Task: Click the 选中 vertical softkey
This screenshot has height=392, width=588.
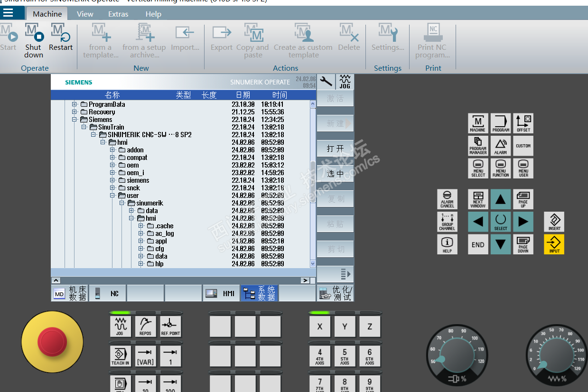Action: pyautogui.click(x=335, y=174)
